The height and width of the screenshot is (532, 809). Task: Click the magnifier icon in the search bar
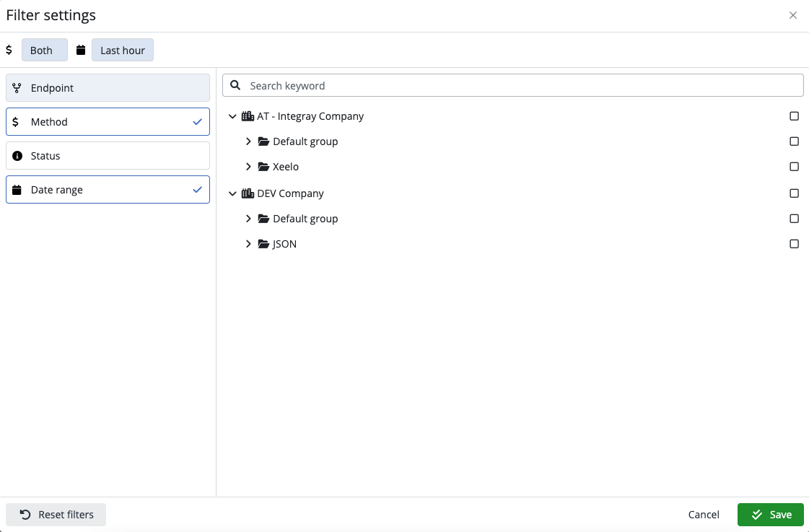click(235, 85)
